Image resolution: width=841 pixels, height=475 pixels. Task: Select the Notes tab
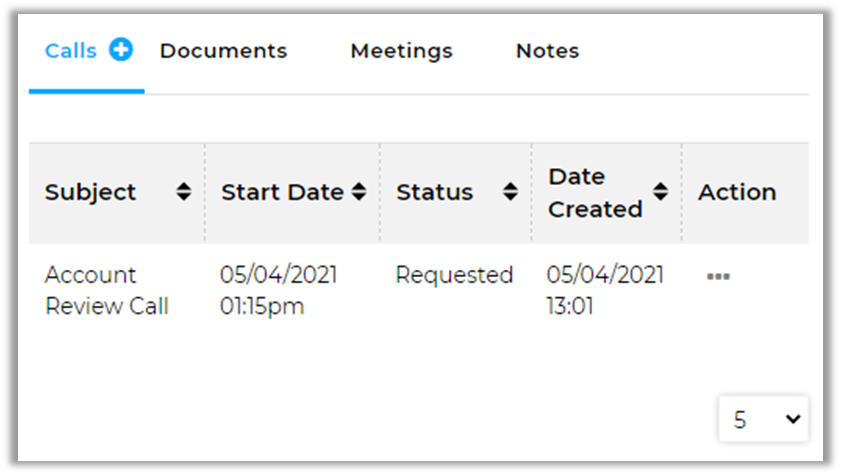(547, 51)
